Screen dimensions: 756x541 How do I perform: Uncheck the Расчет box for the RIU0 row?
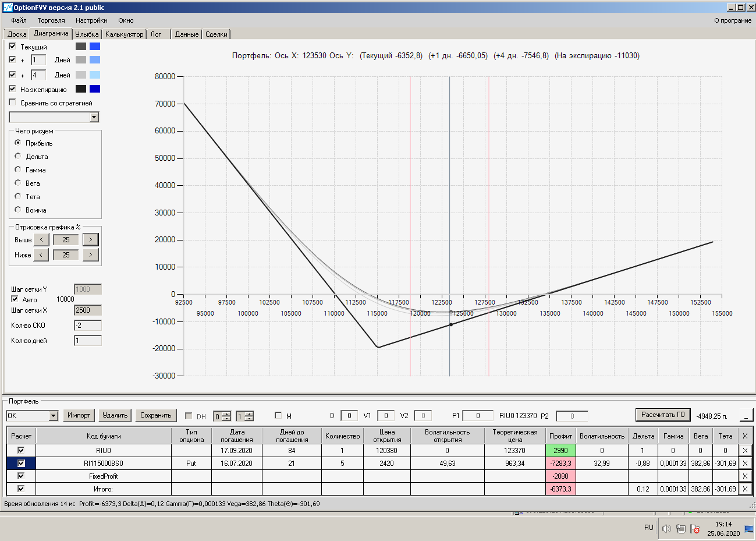(x=21, y=450)
